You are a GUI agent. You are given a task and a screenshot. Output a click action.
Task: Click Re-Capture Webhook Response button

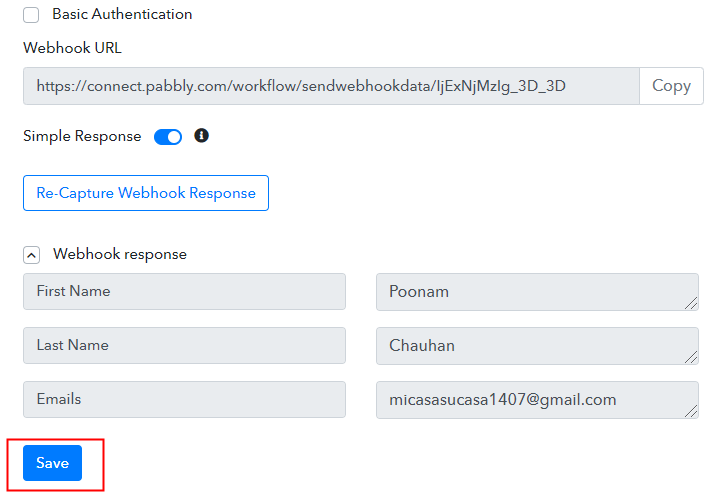pos(146,193)
